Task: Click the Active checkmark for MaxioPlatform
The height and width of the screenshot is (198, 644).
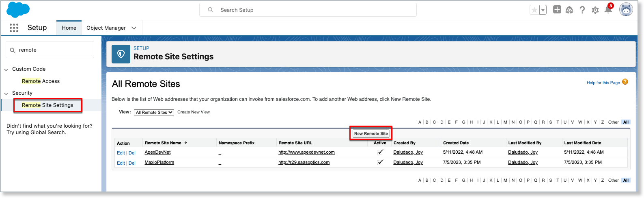Action: (380, 162)
